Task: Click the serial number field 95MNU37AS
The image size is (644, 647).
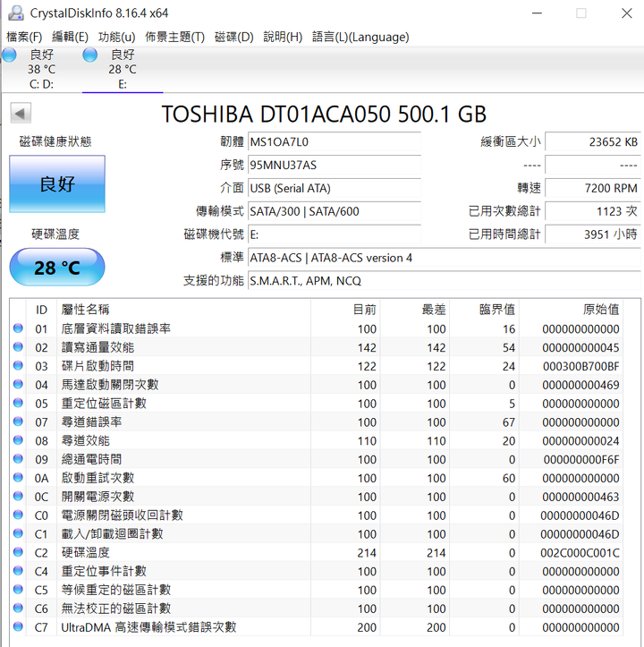Action: 335,165
